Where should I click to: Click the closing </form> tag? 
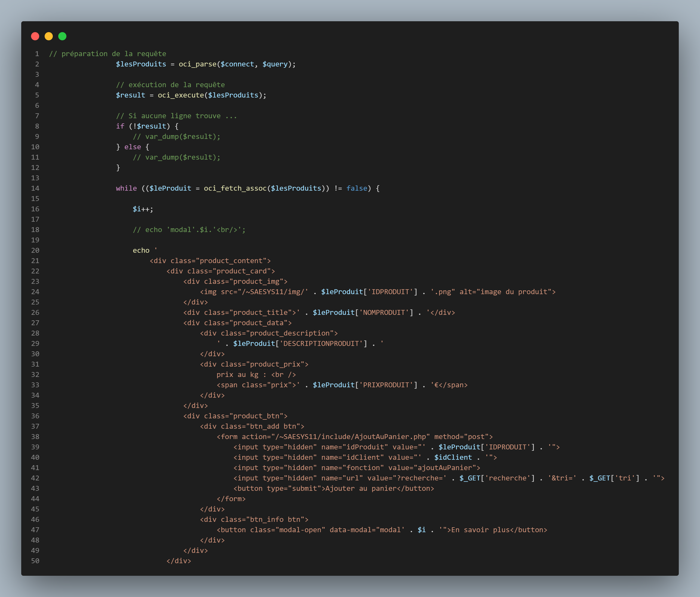tap(231, 499)
